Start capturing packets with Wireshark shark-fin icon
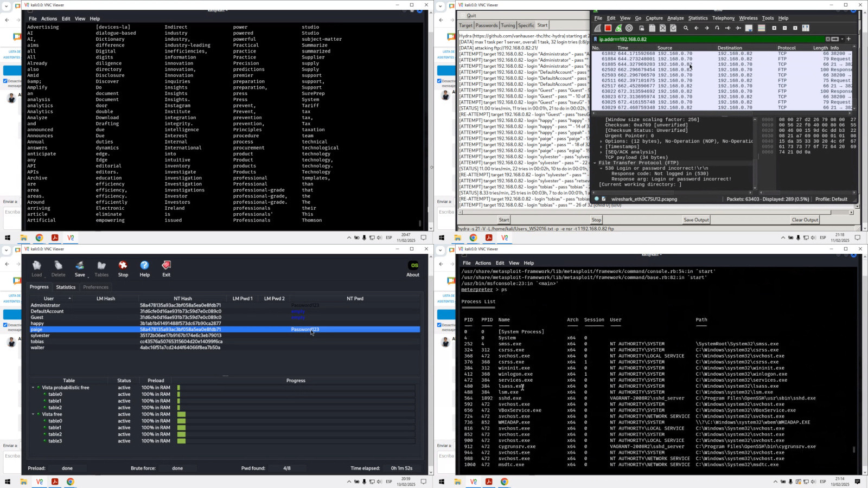 pyautogui.click(x=597, y=28)
